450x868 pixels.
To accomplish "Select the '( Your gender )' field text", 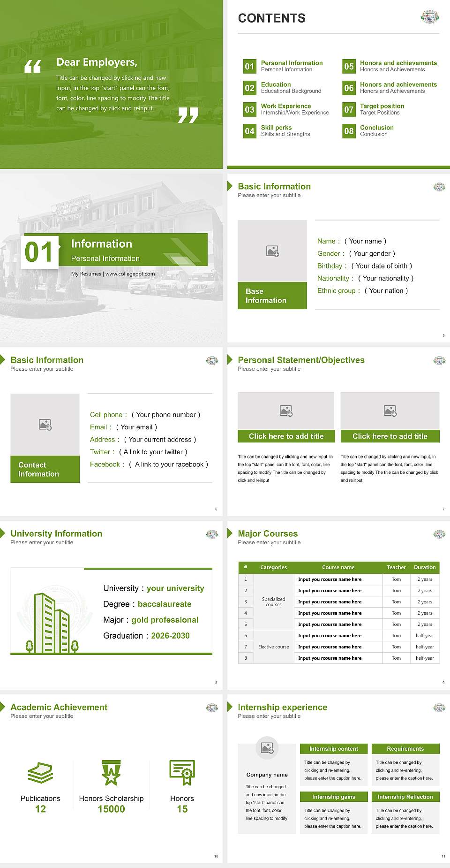I will pos(372,253).
